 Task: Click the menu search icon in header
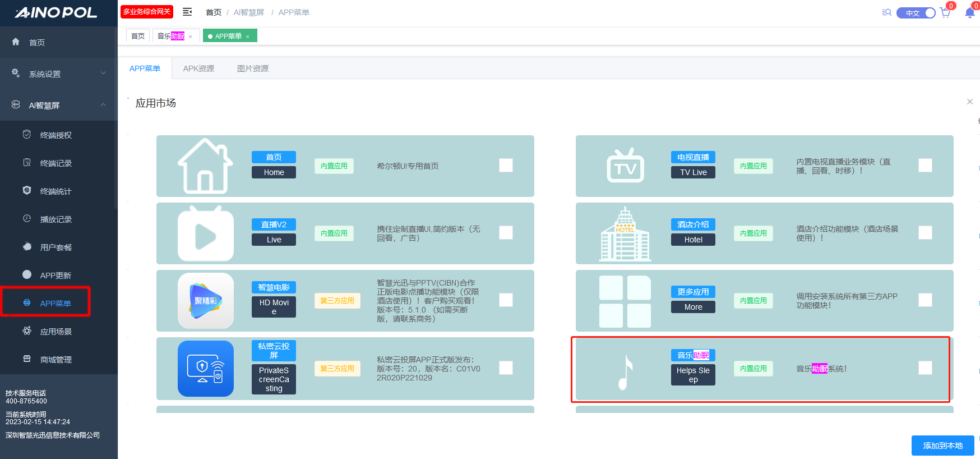pos(886,12)
